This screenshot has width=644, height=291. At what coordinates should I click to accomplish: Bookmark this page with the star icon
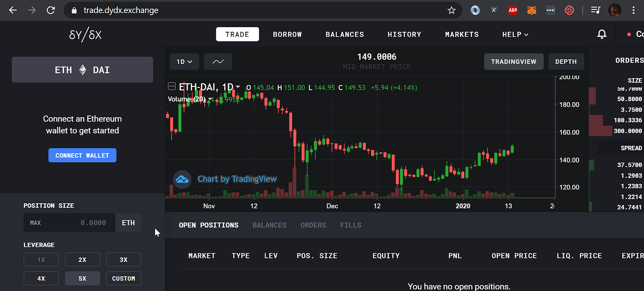[x=451, y=10]
